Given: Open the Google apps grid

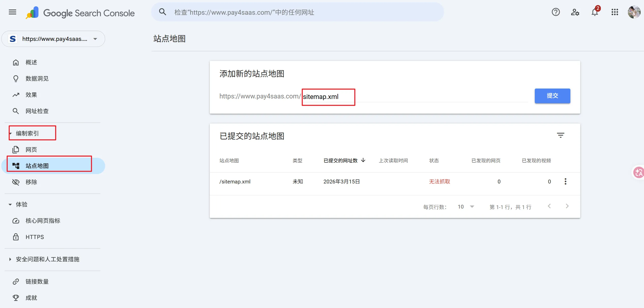Looking at the screenshot, I should 615,12.
